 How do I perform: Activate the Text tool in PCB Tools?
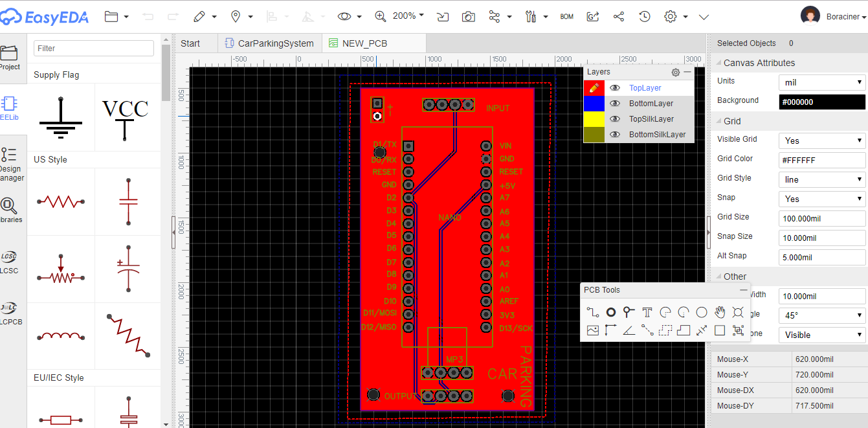click(647, 312)
